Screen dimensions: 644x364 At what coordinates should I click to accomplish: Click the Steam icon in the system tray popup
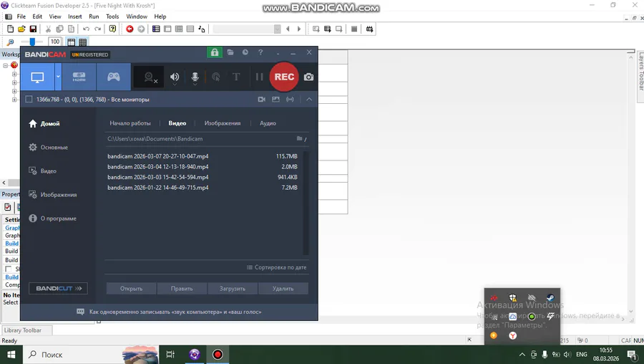tap(550, 297)
